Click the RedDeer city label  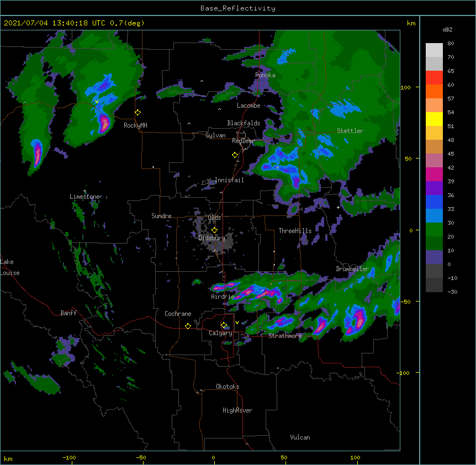pyautogui.click(x=243, y=141)
